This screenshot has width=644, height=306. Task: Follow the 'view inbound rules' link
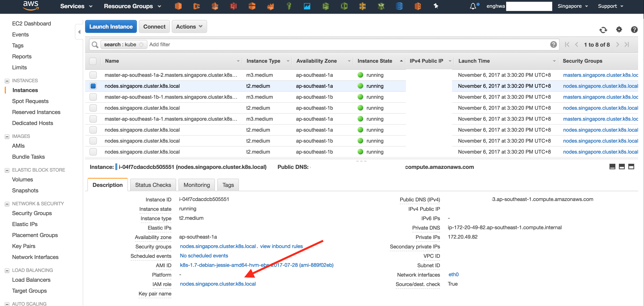(x=281, y=246)
